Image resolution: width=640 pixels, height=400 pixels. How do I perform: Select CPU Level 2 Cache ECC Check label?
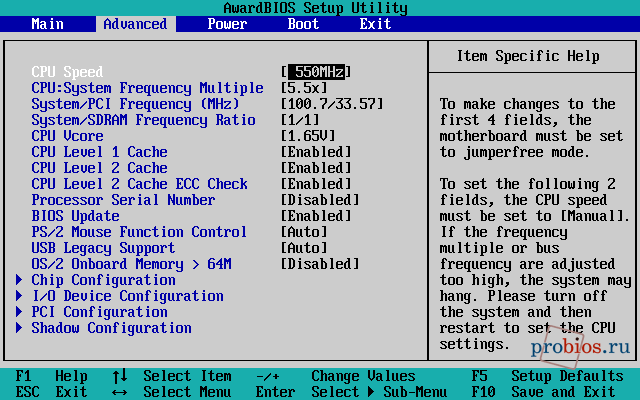point(139,184)
